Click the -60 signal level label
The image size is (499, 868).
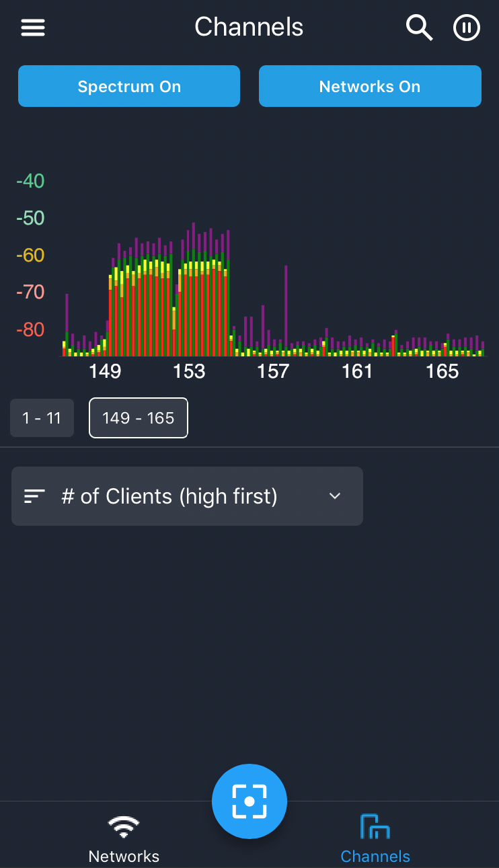coord(30,255)
